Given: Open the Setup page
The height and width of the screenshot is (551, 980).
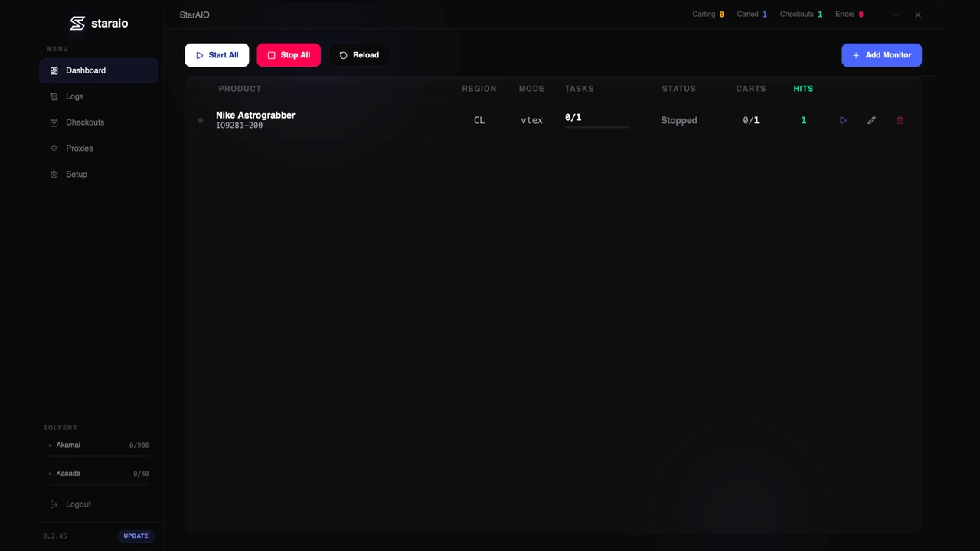Looking at the screenshot, I should [99, 174].
